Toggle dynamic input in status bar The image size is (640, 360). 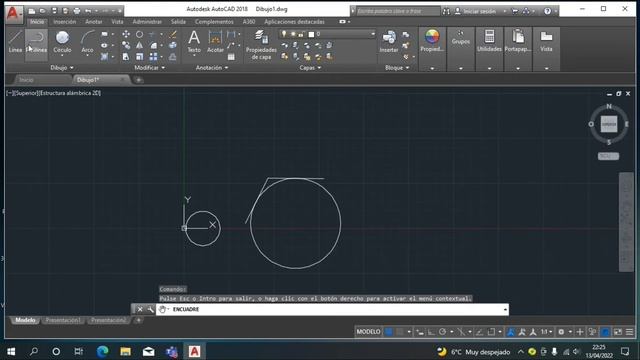(420, 332)
